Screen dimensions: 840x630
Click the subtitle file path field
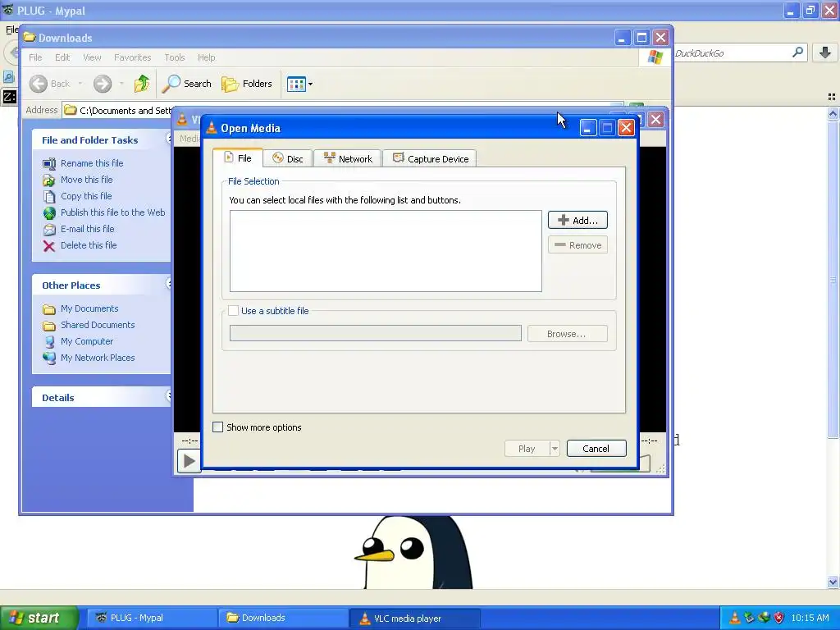click(x=376, y=333)
